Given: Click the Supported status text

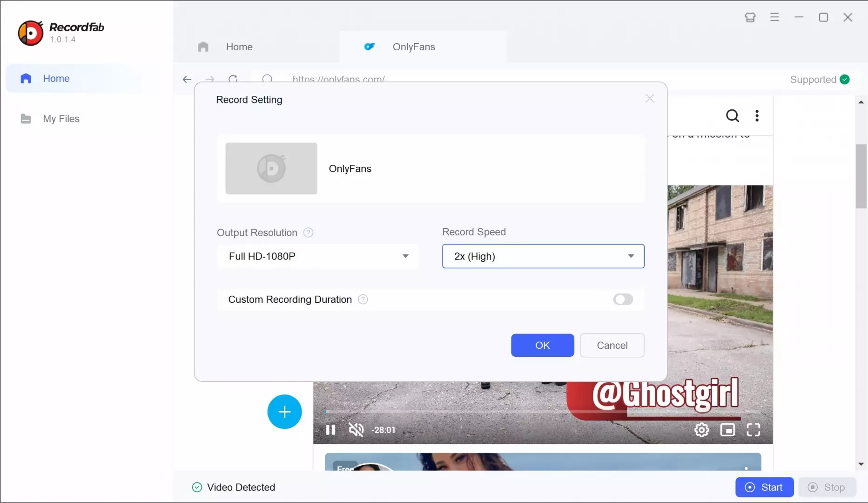Looking at the screenshot, I should click(x=813, y=80).
